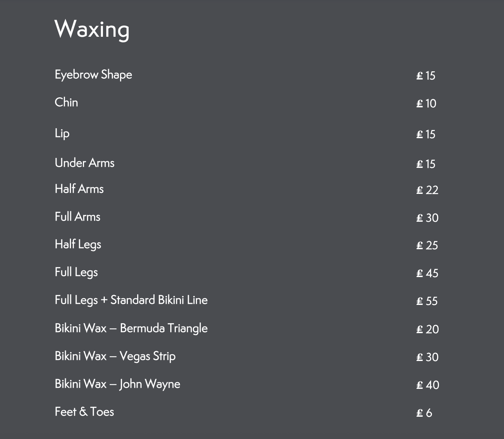Click the Waxing heading
The image size is (504, 439).
(x=92, y=29)
